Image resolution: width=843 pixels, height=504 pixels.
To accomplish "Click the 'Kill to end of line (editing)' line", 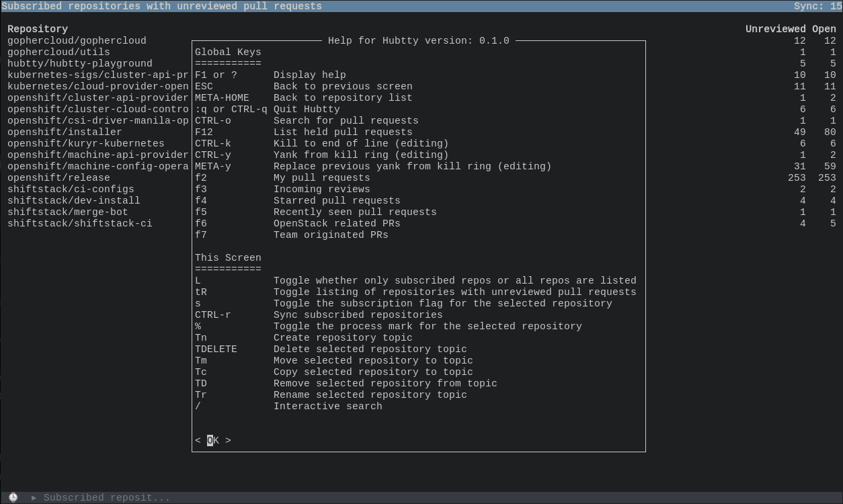I will 361,143.
